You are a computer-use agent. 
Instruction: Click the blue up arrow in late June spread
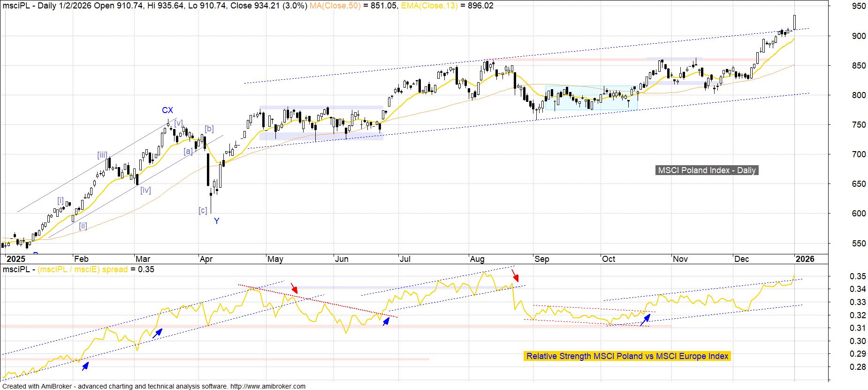click(386, 321)
